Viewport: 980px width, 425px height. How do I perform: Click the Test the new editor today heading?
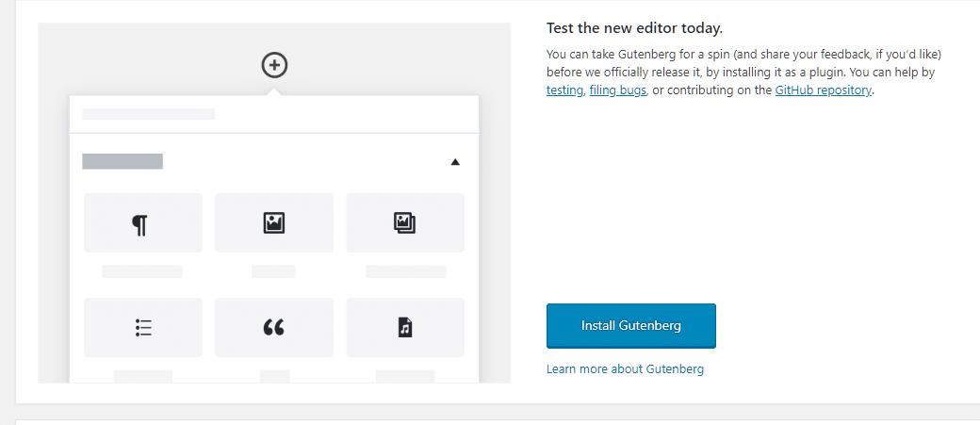(x=634, y=28)
